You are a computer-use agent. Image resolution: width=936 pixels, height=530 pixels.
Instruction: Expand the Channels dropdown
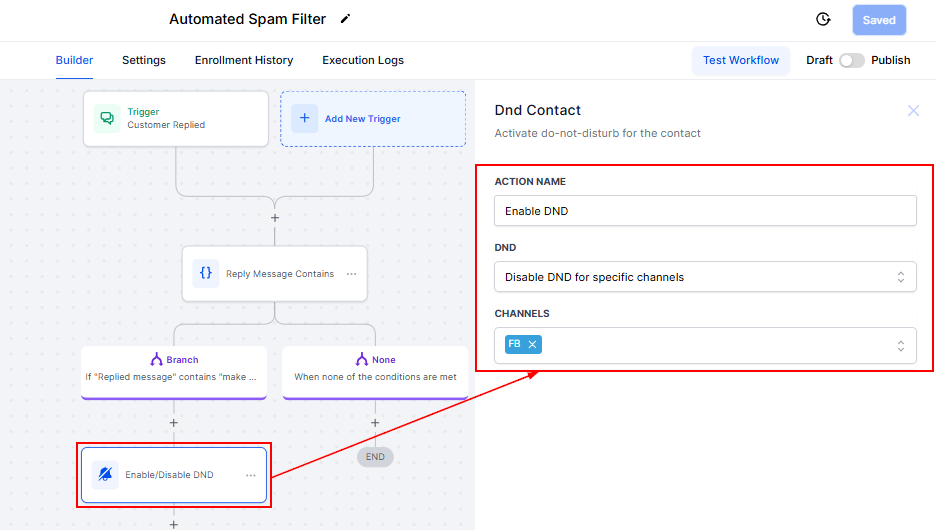point(900,346)
